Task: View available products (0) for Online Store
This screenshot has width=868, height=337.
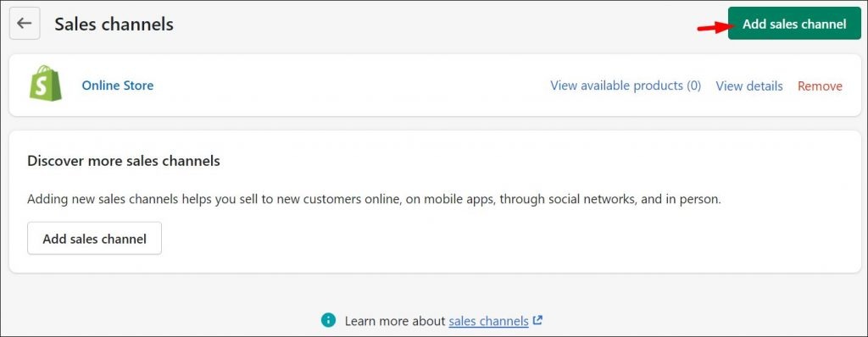Action: point(626,86)
